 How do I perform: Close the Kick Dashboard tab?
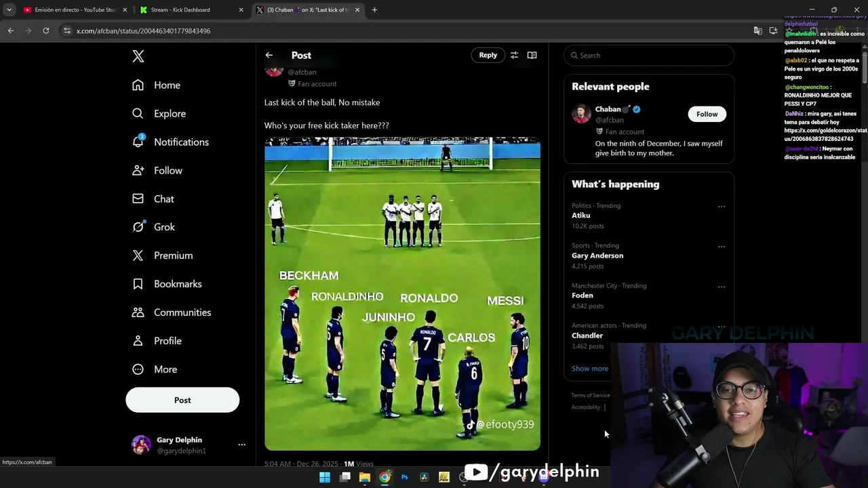(x=241, y=10)
